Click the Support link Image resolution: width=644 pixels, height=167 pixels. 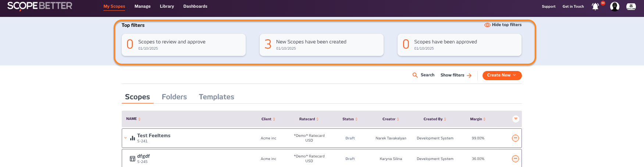pos(548,7)
